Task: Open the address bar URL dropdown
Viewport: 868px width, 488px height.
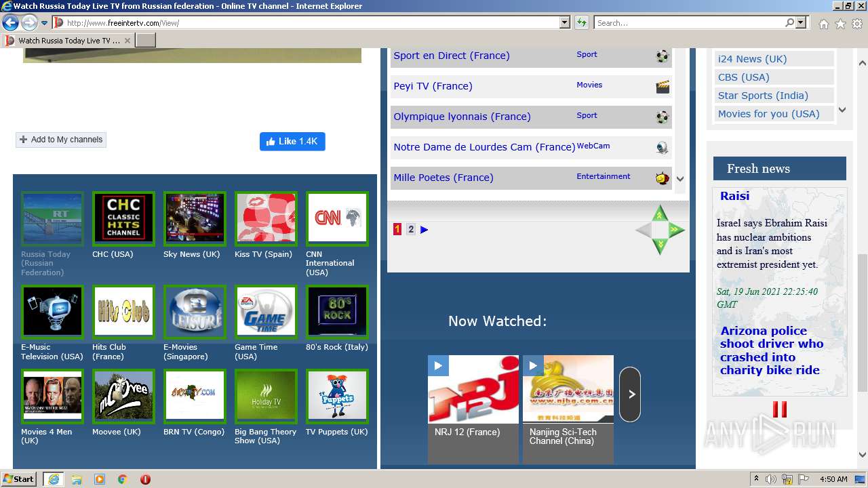Action: 565,23
